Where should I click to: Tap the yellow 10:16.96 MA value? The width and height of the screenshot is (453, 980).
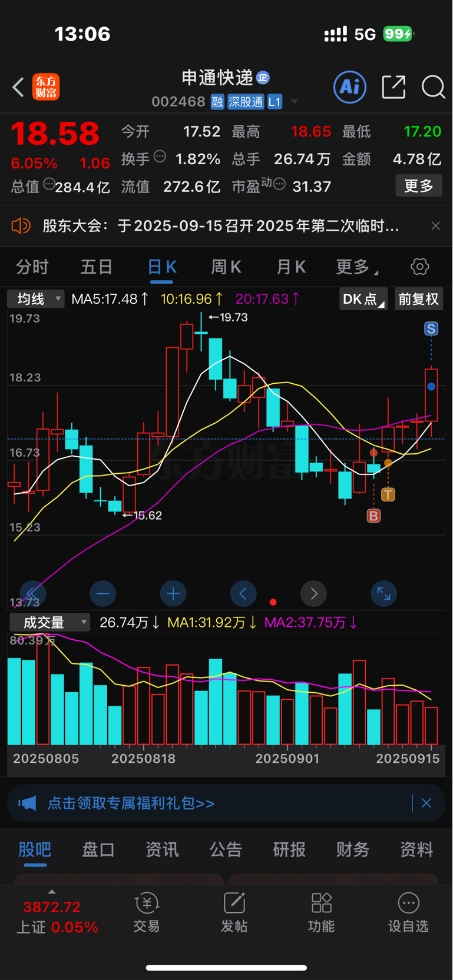[192, 299]
